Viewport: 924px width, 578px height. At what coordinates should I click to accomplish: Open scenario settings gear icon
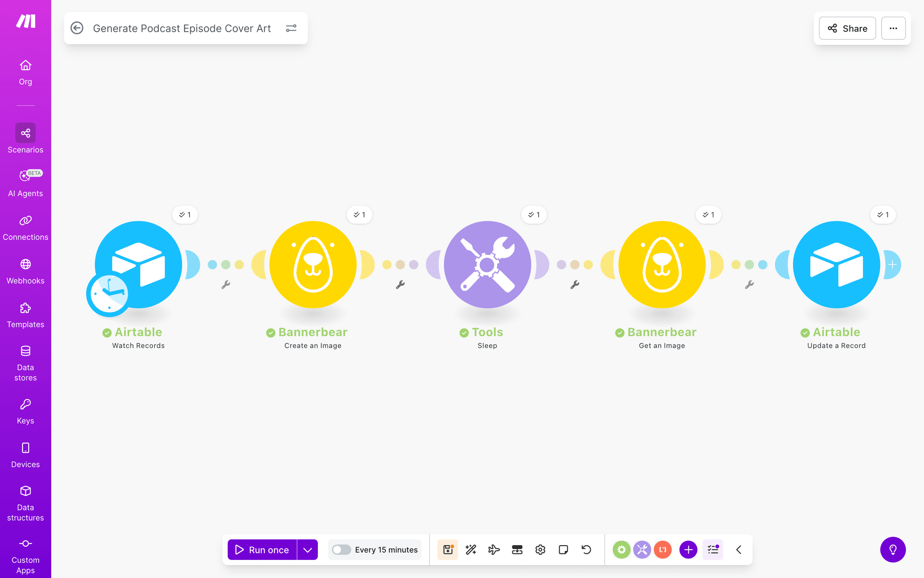(x=540, y=549)
